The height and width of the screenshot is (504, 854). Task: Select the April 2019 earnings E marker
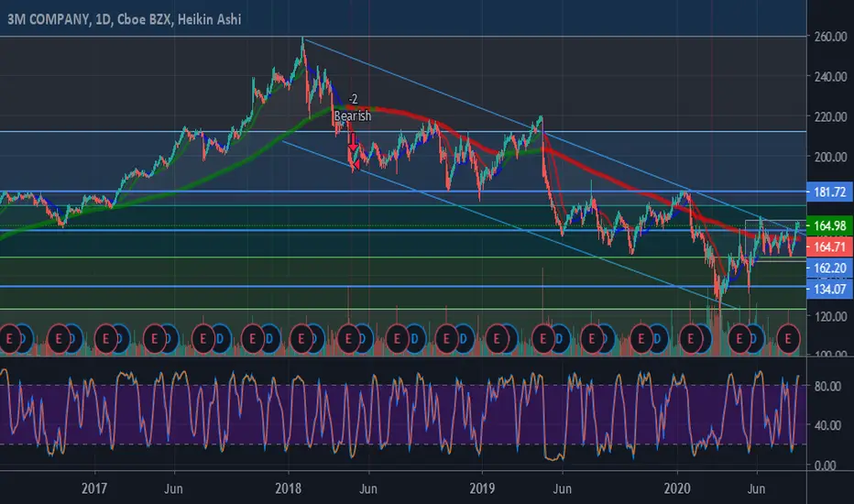(543, 339)
